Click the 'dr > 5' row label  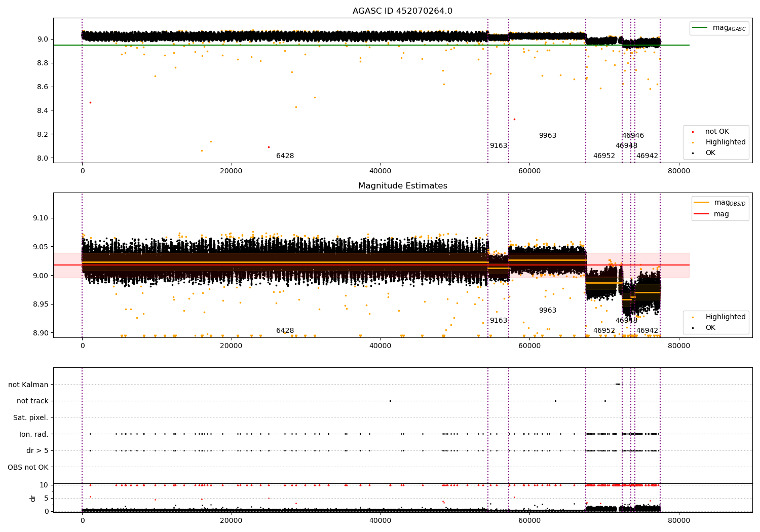click(37, 451)
